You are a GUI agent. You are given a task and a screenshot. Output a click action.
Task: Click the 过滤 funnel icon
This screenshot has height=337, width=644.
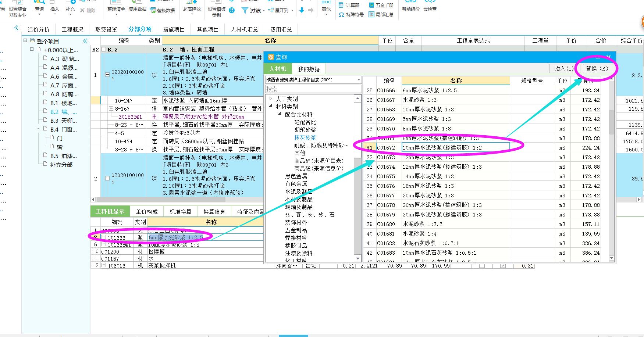tap(245, 10)
